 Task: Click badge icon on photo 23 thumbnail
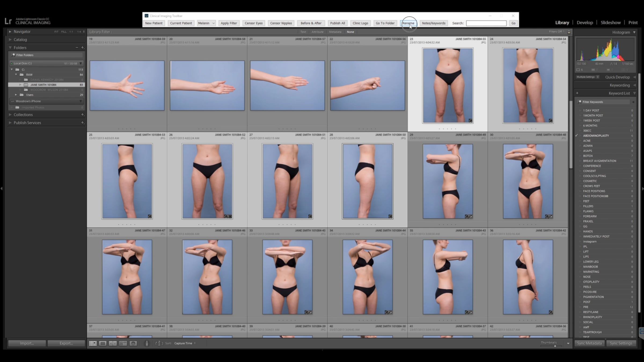pyautogui.click(x=470, y=121)
